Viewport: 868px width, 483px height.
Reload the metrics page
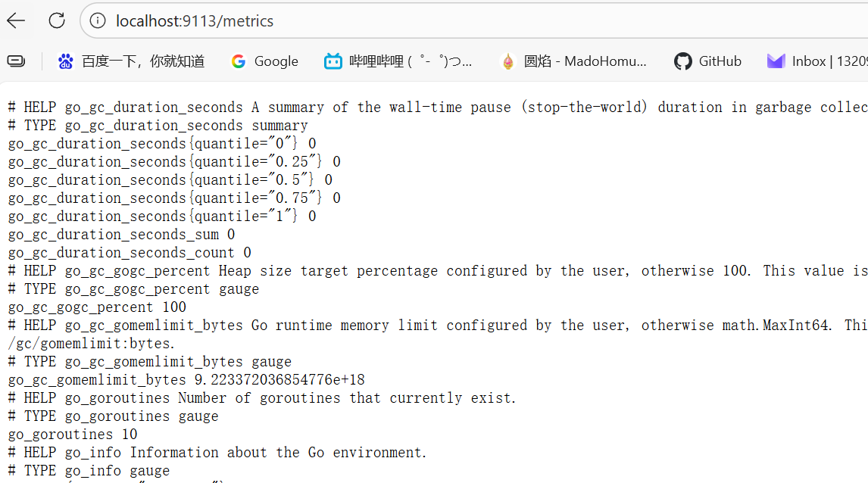(x=57, y=20)
